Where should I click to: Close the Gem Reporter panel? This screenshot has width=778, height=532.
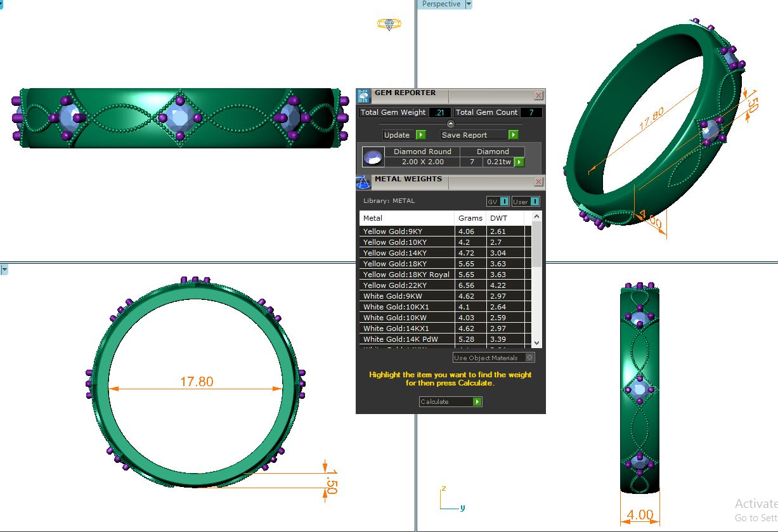[x=538, y=96]
